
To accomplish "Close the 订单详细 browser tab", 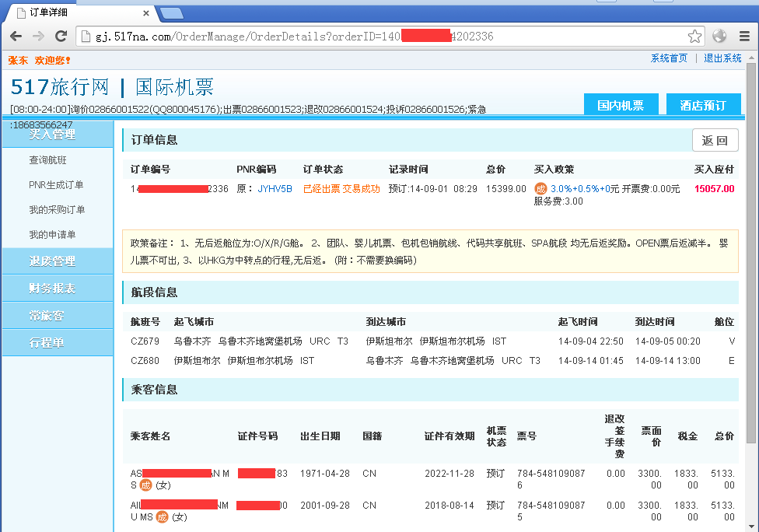I will tap(145, 13).
